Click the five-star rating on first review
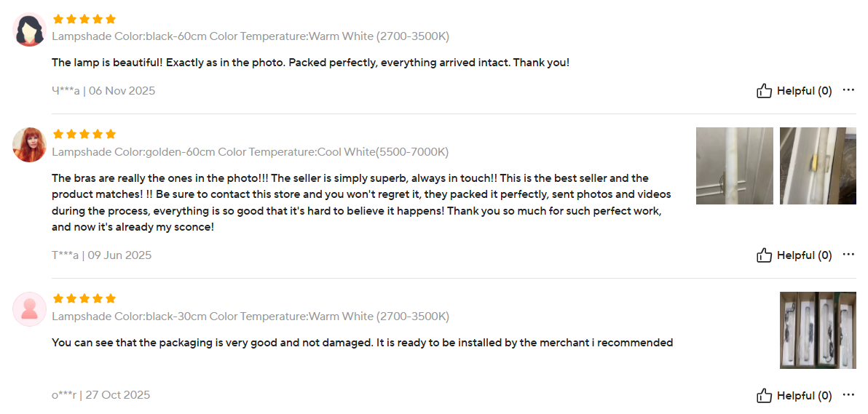 tap(84, 20)
